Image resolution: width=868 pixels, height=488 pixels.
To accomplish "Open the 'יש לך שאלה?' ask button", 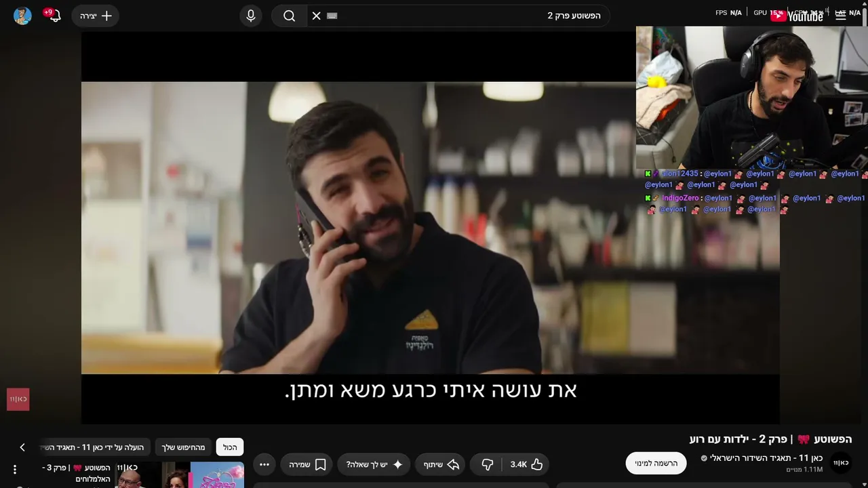I will click(374, 464).
